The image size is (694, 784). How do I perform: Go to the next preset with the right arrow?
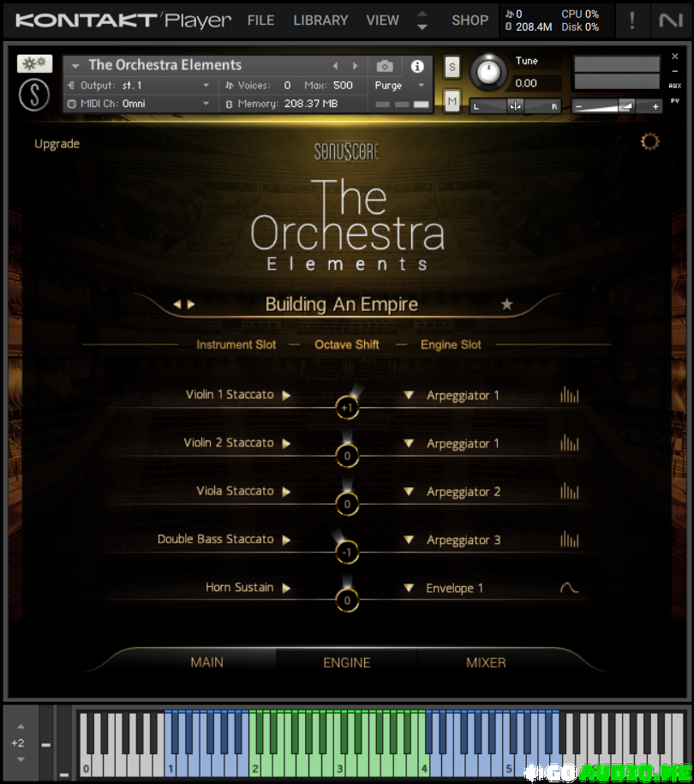click(190, 304)
